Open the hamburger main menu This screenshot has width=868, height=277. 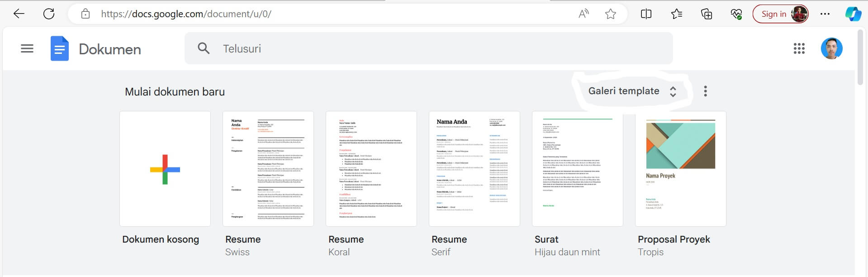coord(27,48)
